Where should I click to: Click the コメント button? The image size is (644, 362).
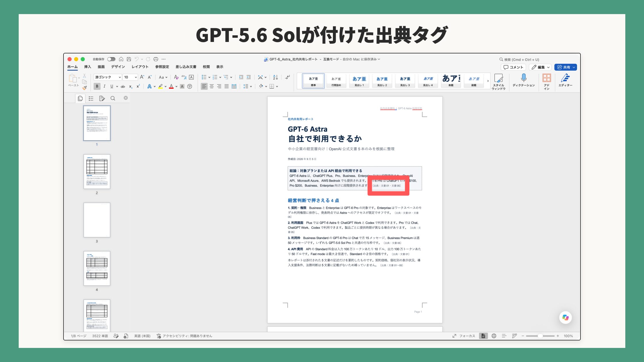(x=513, y=67)
